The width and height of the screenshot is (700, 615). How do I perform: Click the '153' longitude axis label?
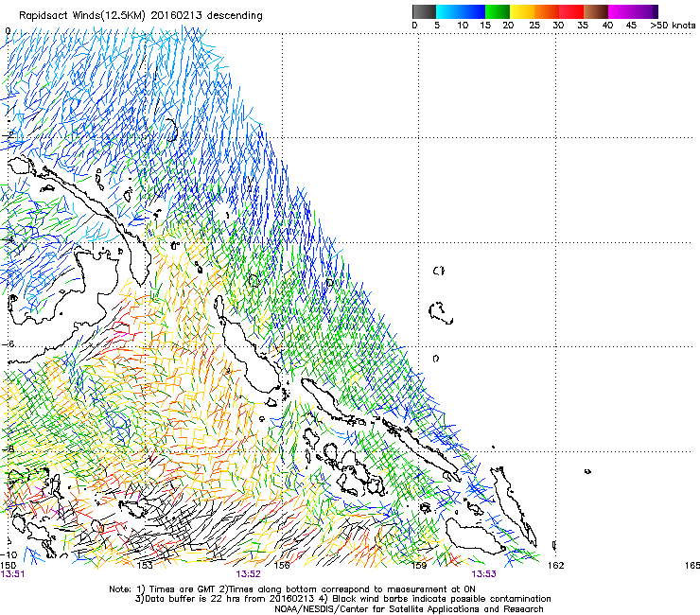(145, 566)
